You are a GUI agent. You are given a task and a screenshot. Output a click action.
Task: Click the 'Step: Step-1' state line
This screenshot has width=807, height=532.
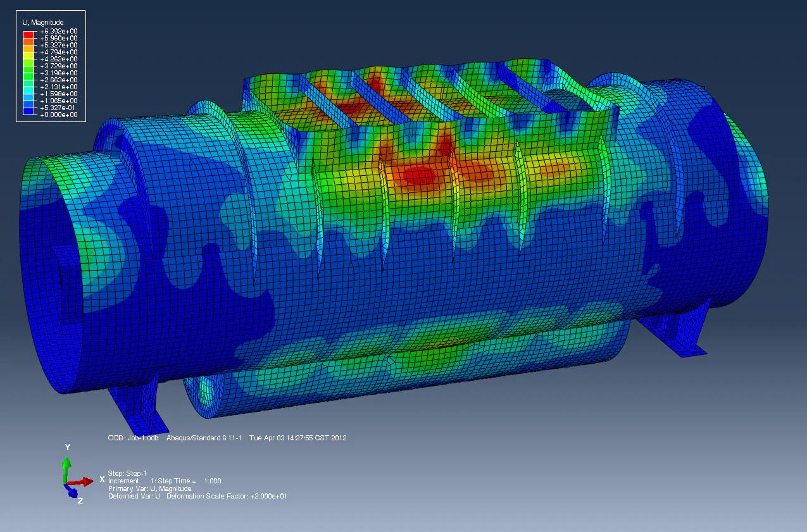[x=127, y=473]
